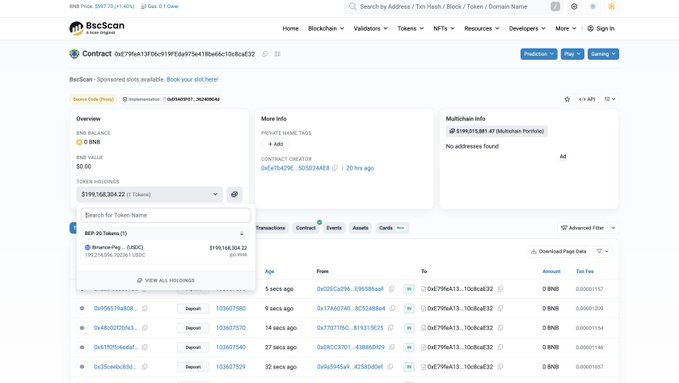
Task: Collapse the token holdings dropdown
Action: pos(149,195)
